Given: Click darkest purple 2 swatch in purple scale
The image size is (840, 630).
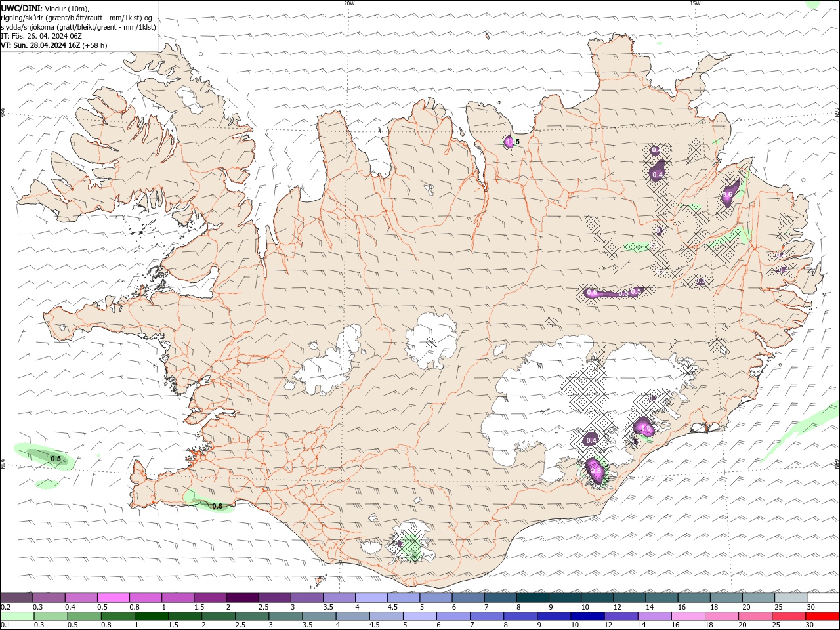Looking at the screenshot, I should [242, 598].
